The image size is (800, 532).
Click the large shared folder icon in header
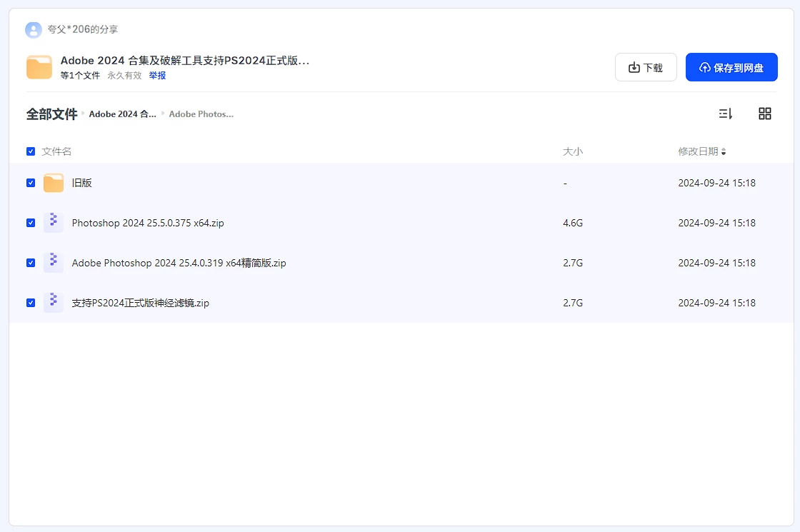point(39,67)
